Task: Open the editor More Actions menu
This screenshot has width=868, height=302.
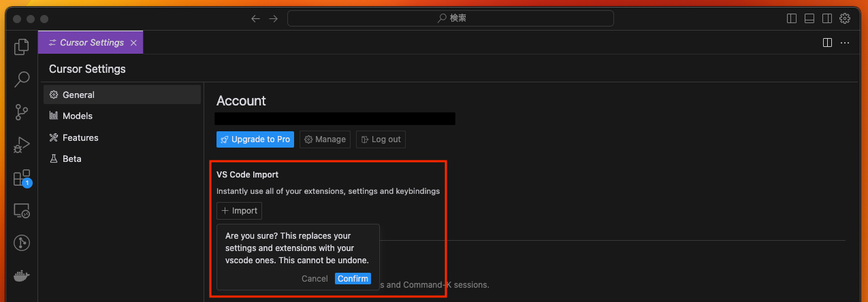Action: (x=845, y=42)
